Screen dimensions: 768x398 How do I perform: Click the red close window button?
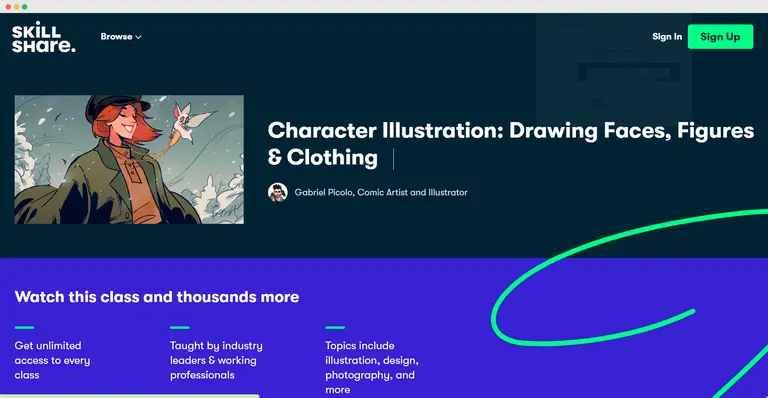pyautogui.click(x=8, y=7)
